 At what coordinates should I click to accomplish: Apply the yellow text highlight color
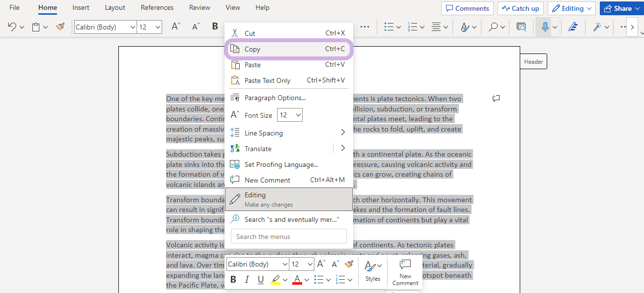(x=276, y=280)
